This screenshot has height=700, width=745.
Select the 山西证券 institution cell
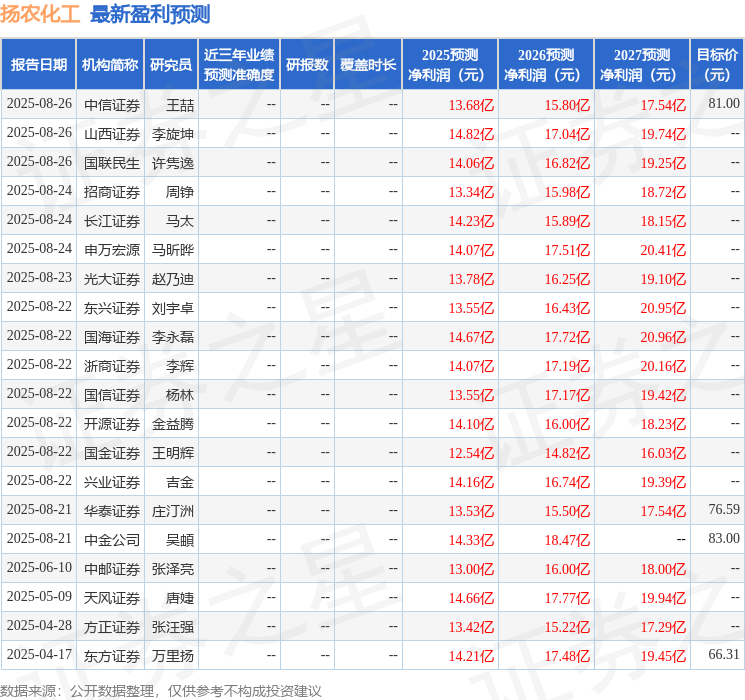point(112,134)
